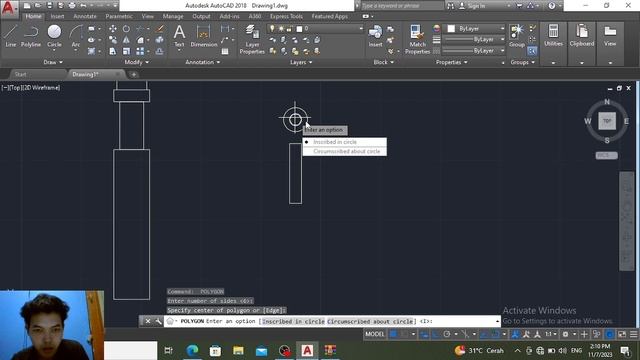Expand the Layers panel

pyautogui.click(x=301, y=62)
